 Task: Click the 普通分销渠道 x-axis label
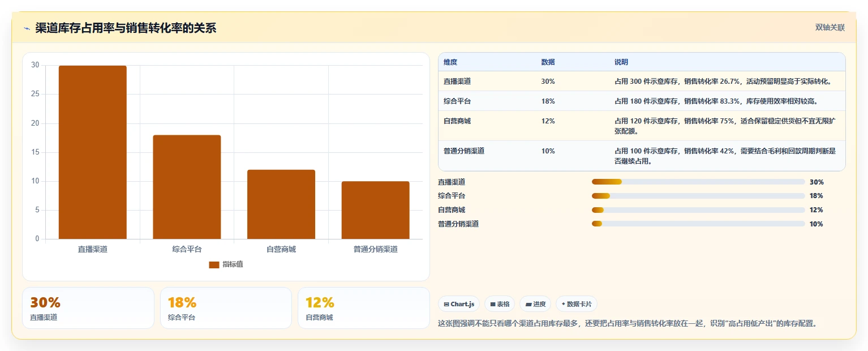pos(375,249)
